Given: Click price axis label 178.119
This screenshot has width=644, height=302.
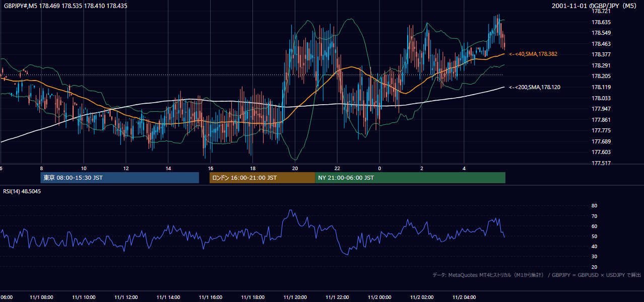Looking at the screenshot, I should pos(601,87).
